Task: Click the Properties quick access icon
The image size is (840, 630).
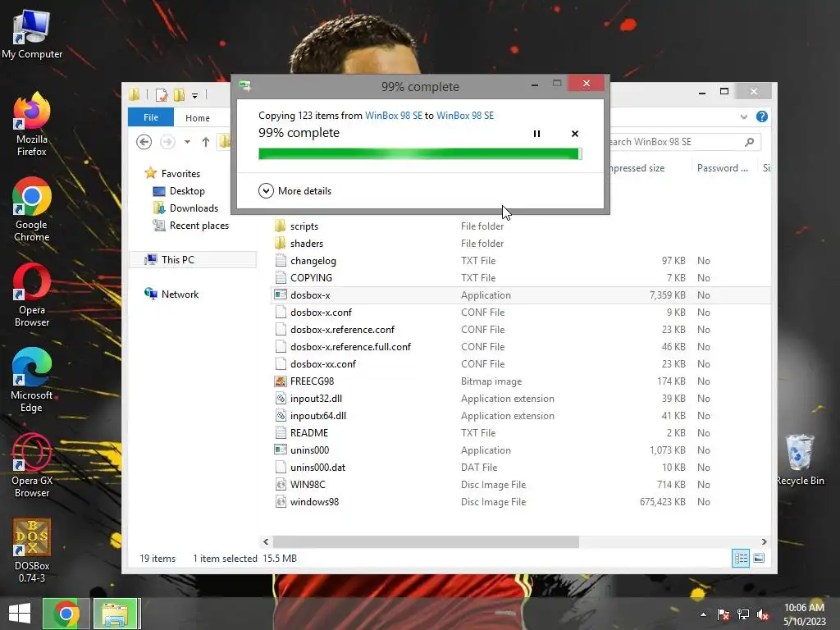Action: pos(162,95)
